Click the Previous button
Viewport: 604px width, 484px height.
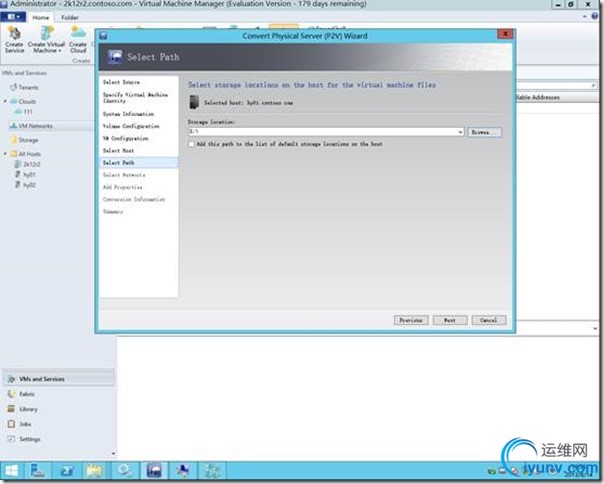(x=411, y=320)
